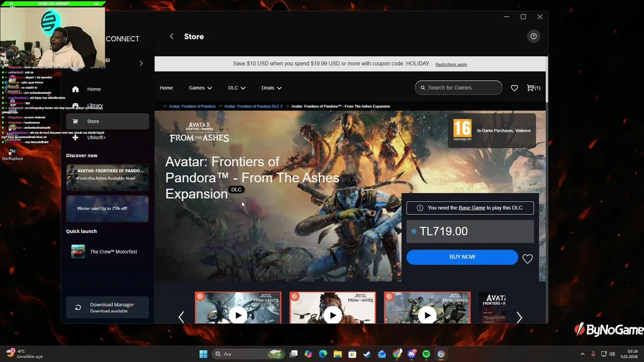Screen dimensions: 644x362
Task: Open Winter sale Up to 75% off card
Action: 107,208
